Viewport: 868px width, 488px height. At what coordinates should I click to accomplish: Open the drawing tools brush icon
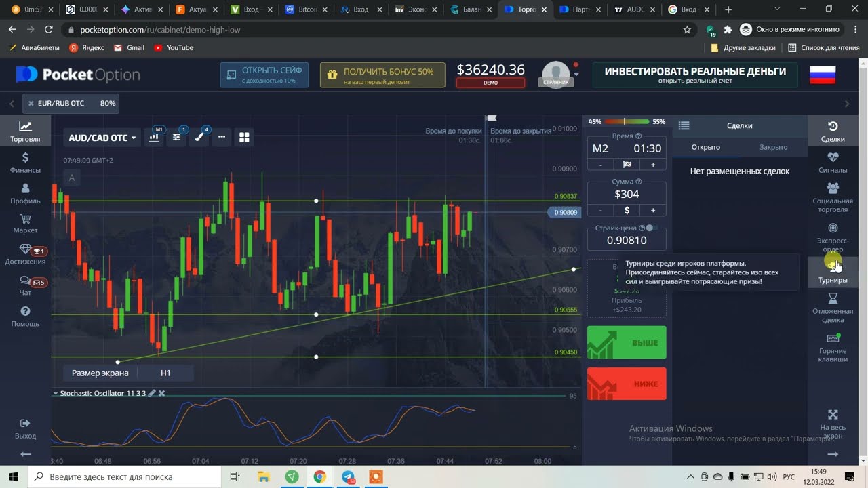click(x=199, y=137)
